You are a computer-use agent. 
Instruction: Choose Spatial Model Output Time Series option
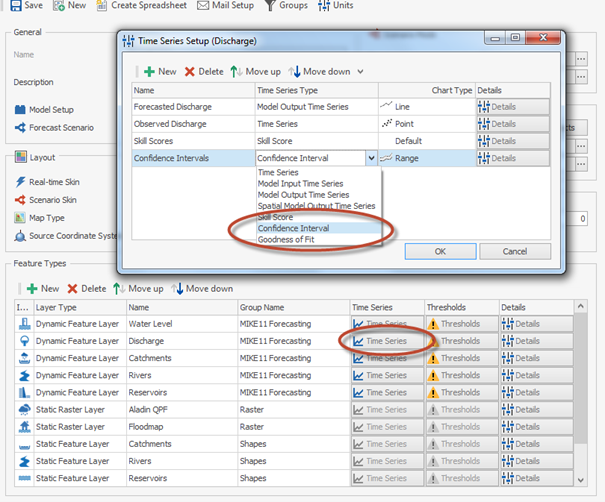click(x=319, y=206)
